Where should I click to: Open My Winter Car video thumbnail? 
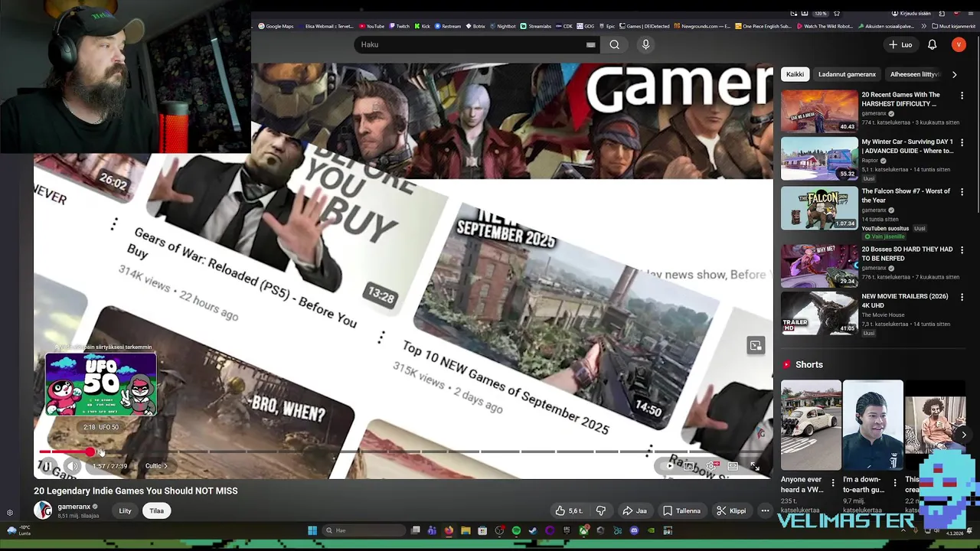819,158
